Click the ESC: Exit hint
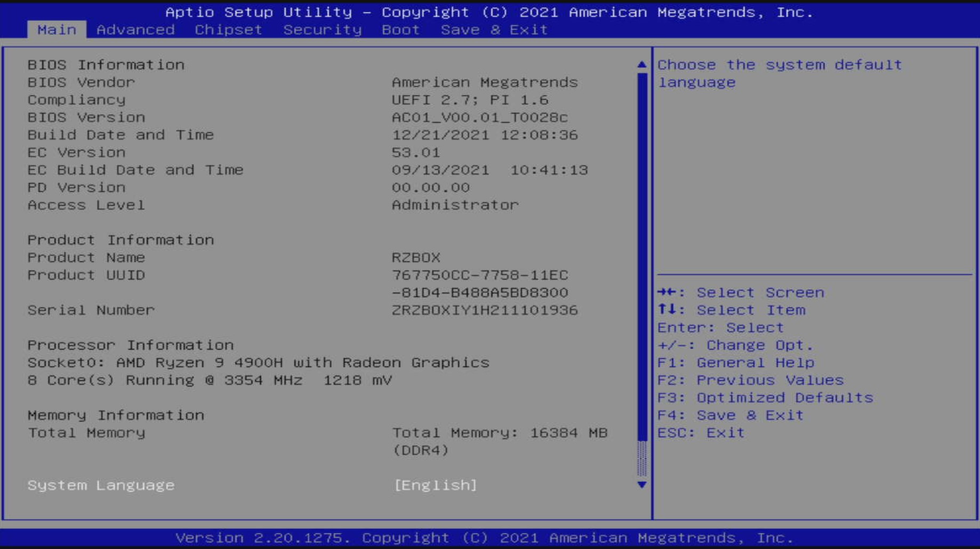980x549 pixels. pyautogui.click(x=701, y=433)
